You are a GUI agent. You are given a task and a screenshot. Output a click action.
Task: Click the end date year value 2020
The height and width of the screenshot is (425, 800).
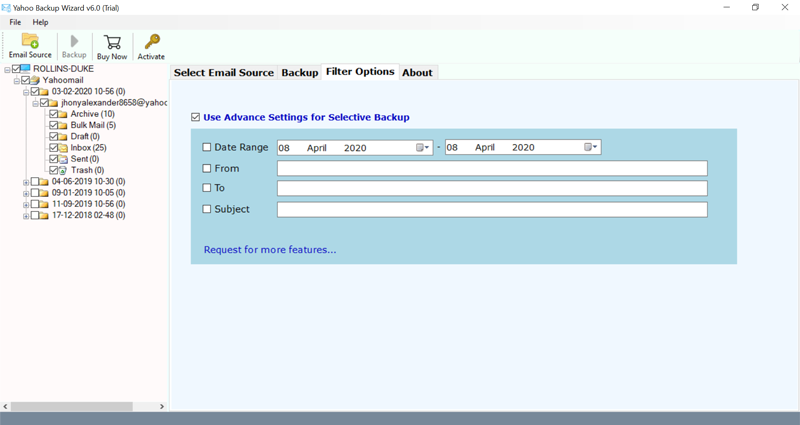pos(523,147)
